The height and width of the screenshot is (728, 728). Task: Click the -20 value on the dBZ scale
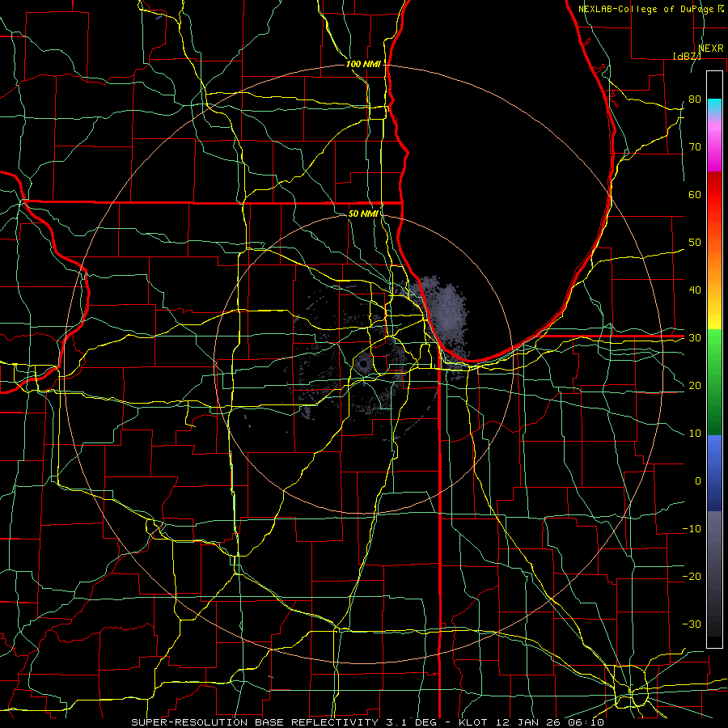(x=692, y=577)
